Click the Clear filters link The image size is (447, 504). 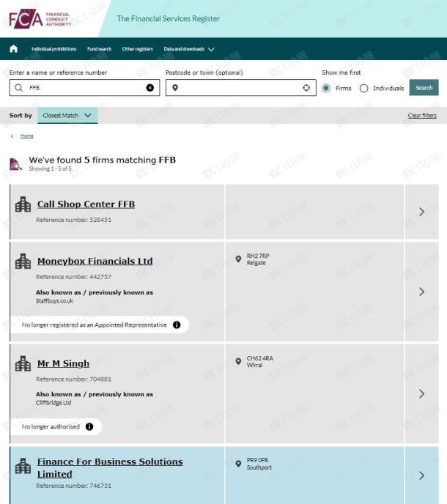pyautogui.click(x=422, y=116)
